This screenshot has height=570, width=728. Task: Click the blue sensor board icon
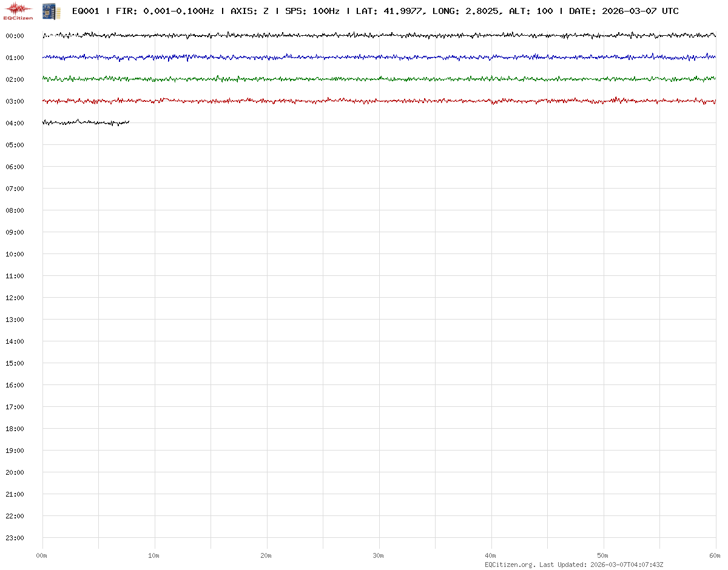[x=50, y=11]
